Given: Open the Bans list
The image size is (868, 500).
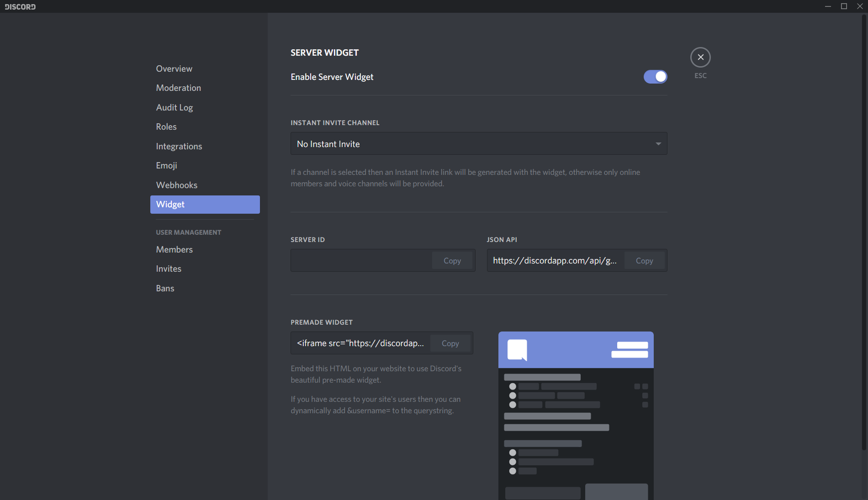Looking at the screenshot, I should coord(205,289).
